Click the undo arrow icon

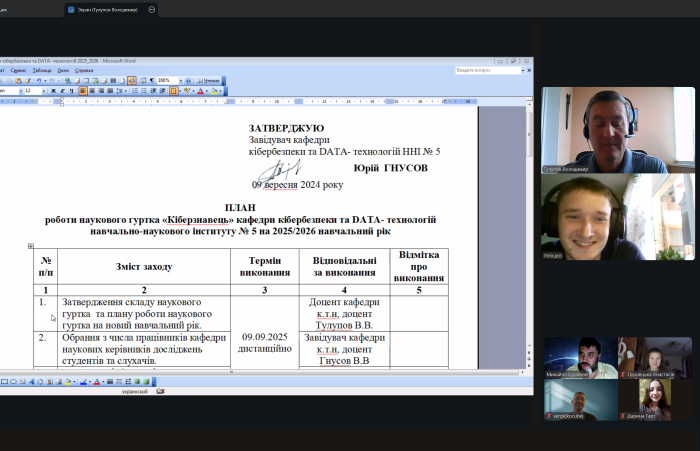pyautogui.click(x=39, y=80)
